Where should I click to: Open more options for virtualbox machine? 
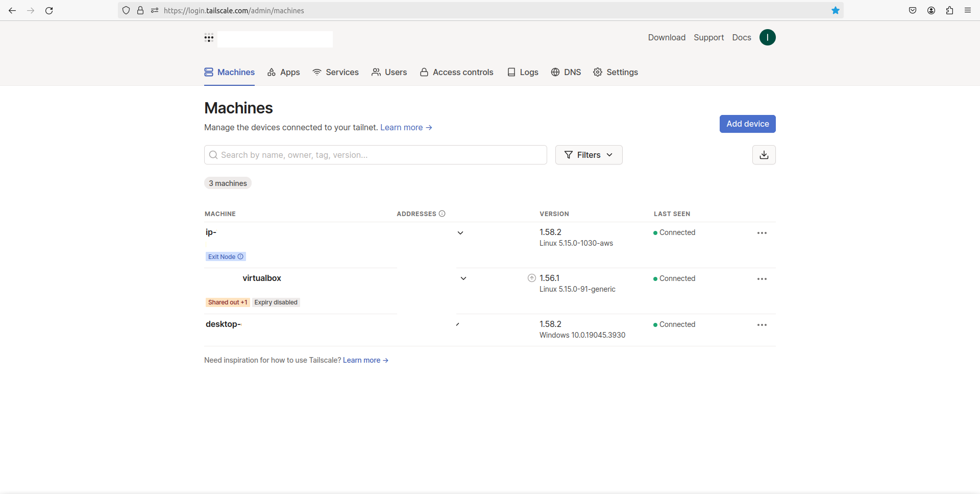point(762,279)
